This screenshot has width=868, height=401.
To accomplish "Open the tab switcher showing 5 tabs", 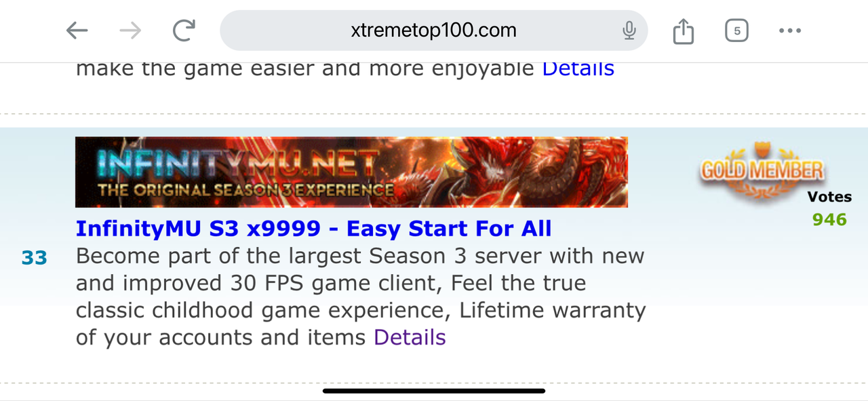I will pos(736,31).
